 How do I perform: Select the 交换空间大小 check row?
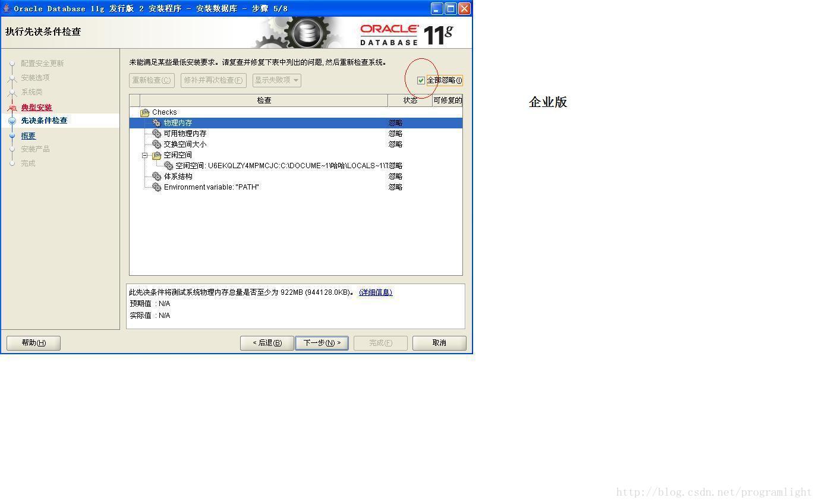pyautogui.click(x=296, y=144)
